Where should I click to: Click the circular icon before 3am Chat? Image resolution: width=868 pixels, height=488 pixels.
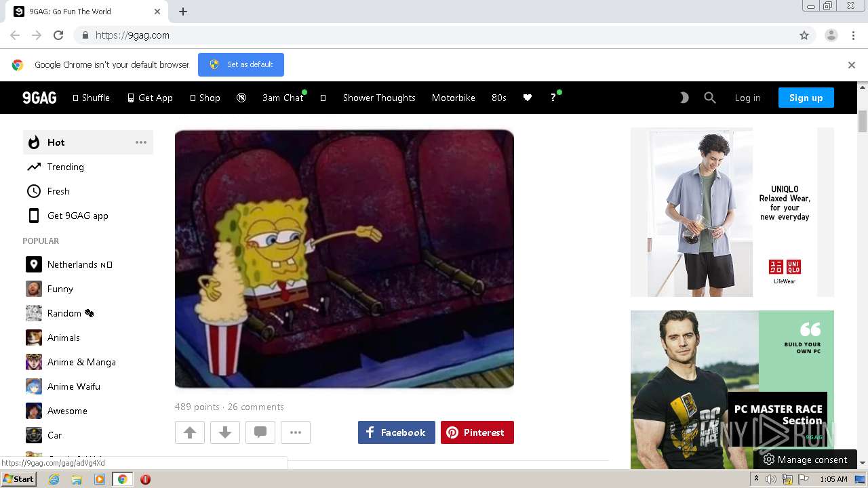241,98
